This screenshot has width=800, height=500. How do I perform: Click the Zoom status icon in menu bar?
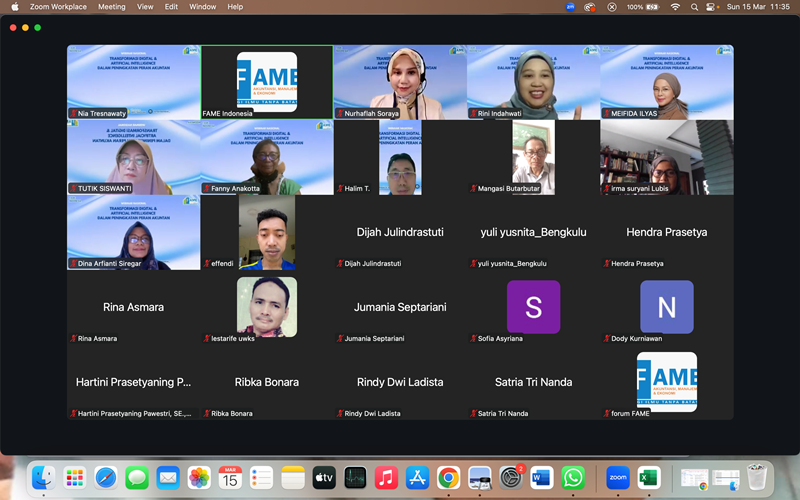(571, 7)
